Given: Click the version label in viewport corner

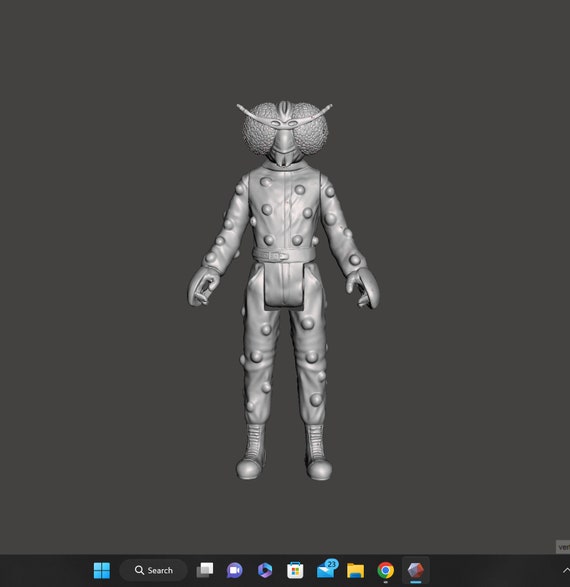Looking at the screenshot, I should (563, 547).
